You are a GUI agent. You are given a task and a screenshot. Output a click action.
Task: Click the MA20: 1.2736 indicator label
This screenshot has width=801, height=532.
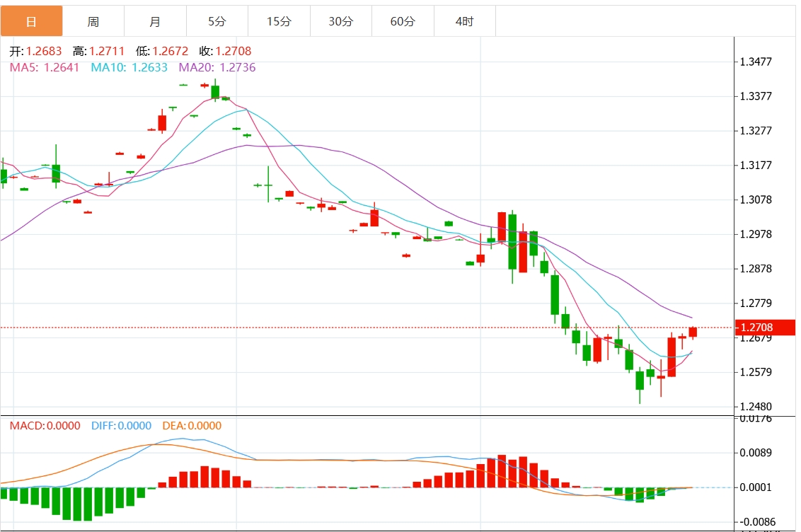pyautogui.click(x=217, y=67)
